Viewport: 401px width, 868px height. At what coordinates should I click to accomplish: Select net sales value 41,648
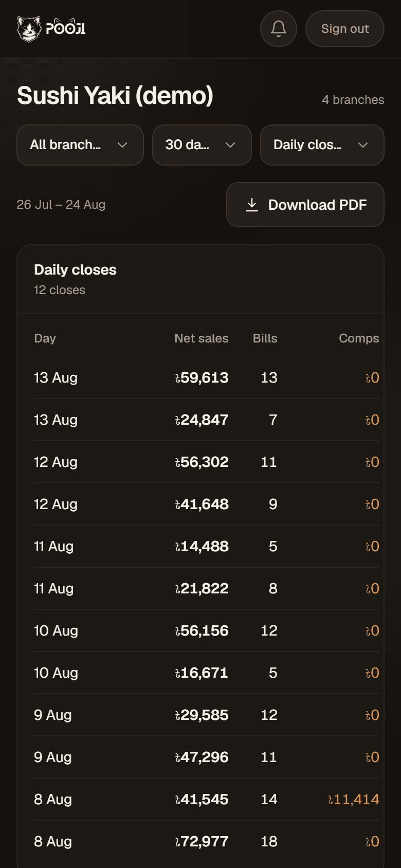202,504
